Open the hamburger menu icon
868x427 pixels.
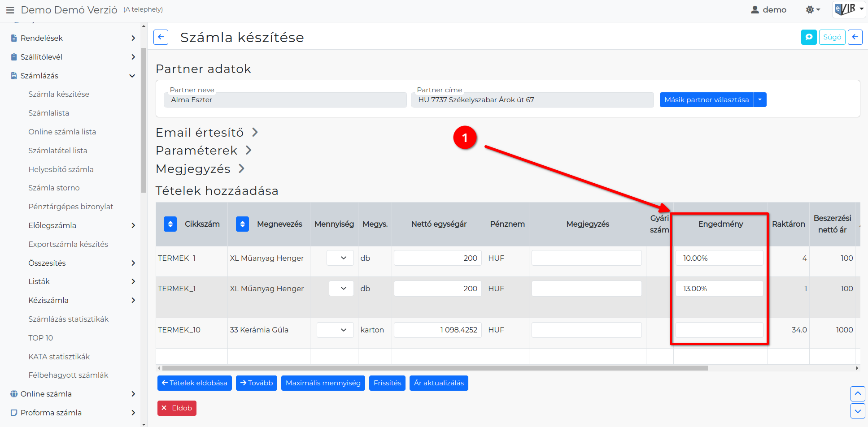pos(10,10)
